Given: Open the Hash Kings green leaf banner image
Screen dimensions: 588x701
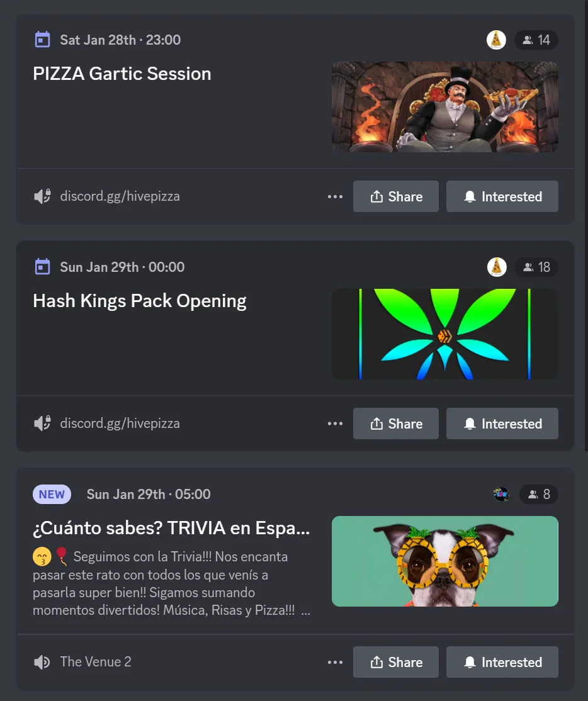Looking at the screenshot, I should [445, 334].
